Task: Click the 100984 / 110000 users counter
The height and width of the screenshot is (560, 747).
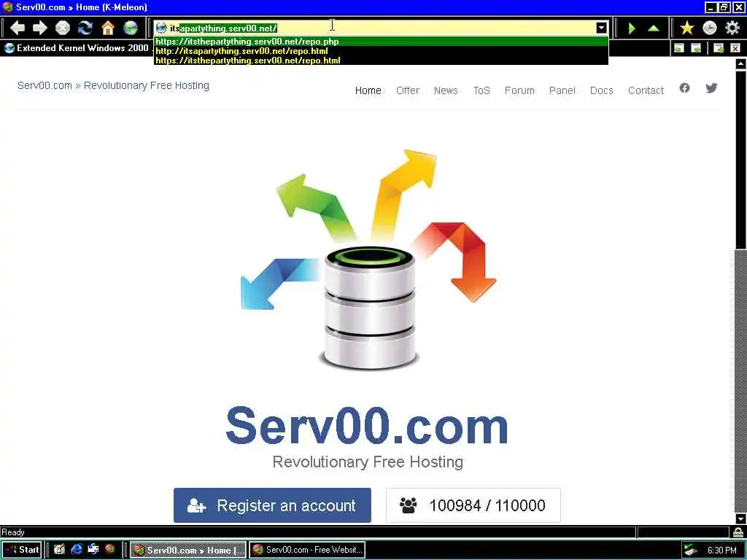Action: point(473,505)
